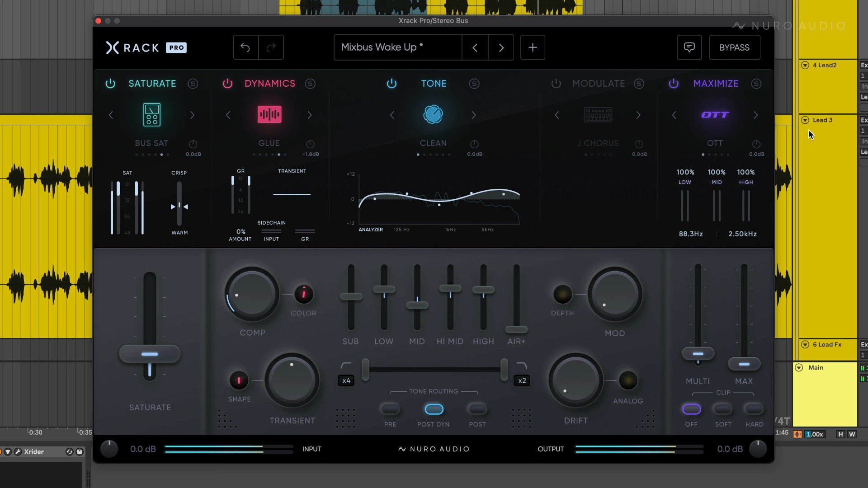Click the ANALYZER label
This screenshot has width=868, height=488.
pos(371,230)
